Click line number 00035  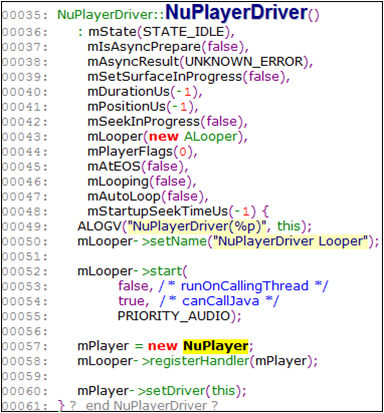point(24,15)
